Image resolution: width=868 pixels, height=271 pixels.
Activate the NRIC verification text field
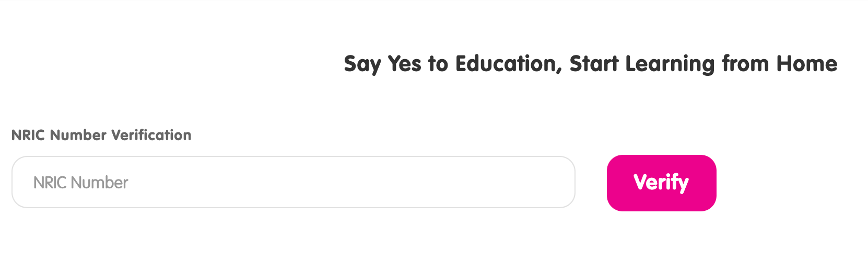point(293,182)
